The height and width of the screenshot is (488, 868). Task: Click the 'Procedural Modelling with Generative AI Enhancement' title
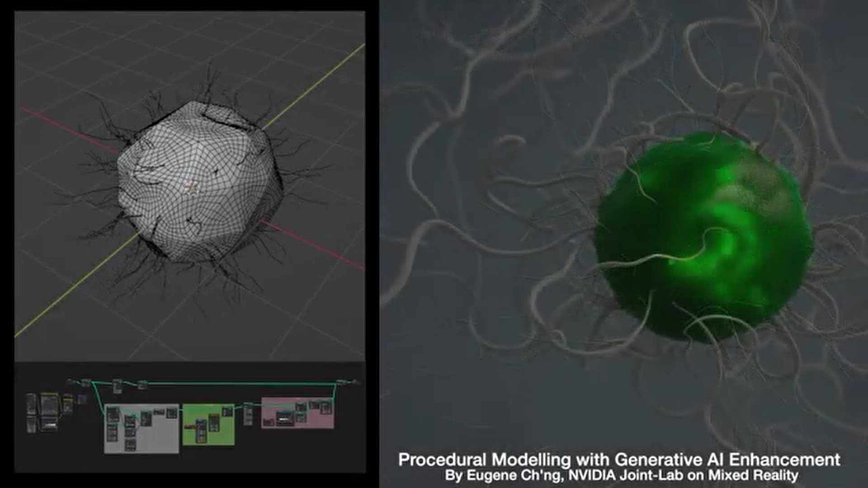tap(619, 460)
